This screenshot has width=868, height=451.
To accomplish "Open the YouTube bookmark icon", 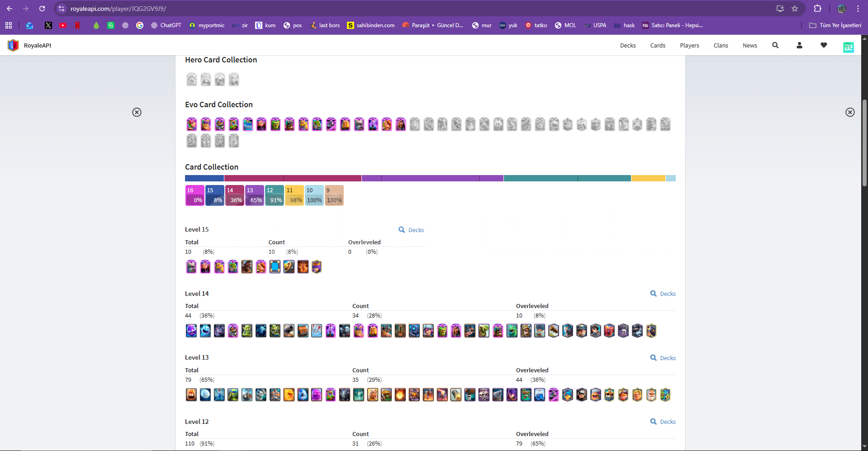I will coord(63,25).
